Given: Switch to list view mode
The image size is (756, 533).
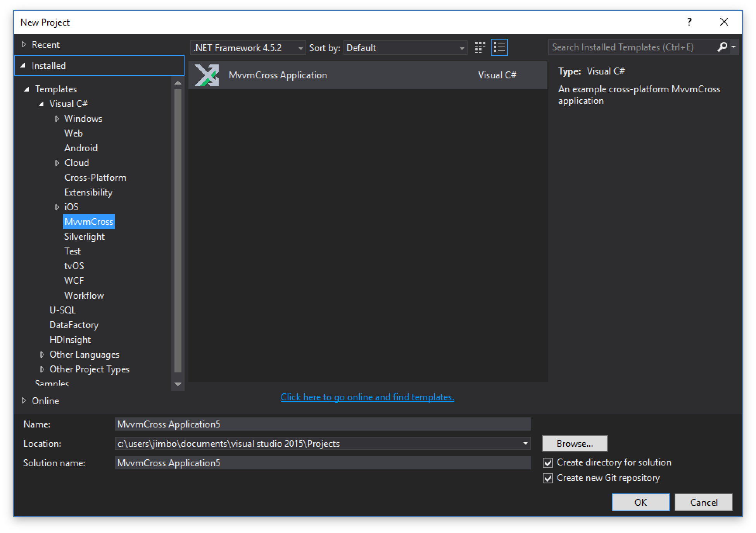Looking at the screenshot, I should [499, 47].
